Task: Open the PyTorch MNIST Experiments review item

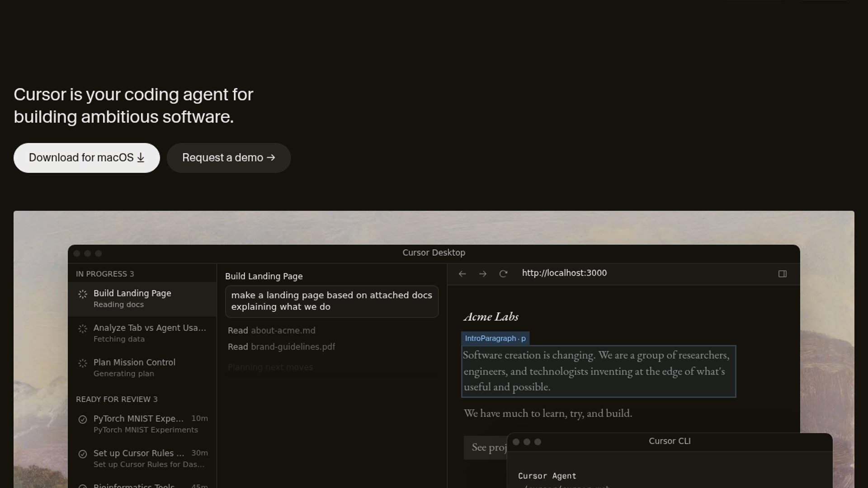Action: point(142,424)
